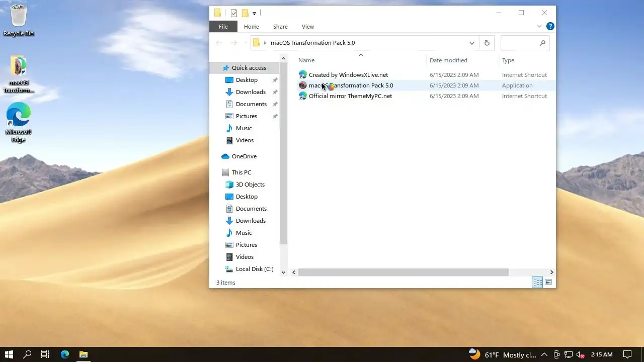Select OneDrive in navigation pane

(x=244, y=156)
